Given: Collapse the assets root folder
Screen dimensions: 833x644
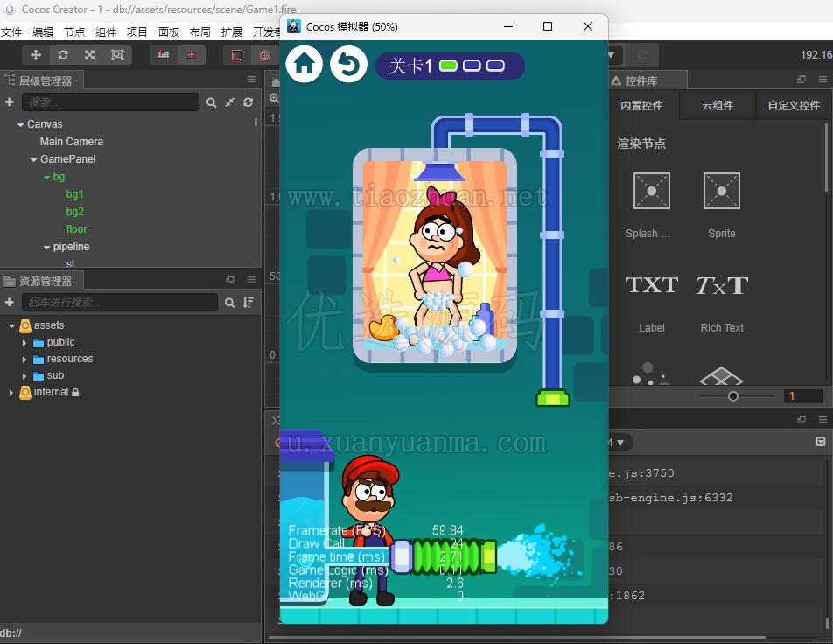Looking at the screenshot, I should point(11,325).
